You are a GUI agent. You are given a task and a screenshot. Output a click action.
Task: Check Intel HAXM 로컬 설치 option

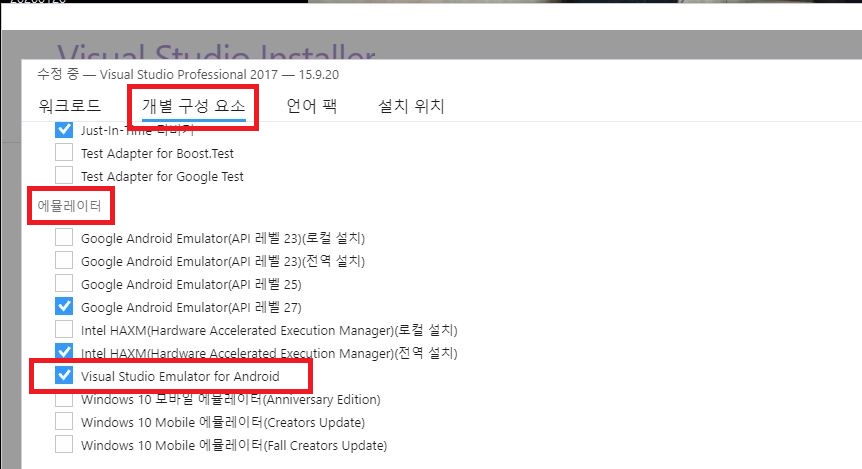coord(64,329)
